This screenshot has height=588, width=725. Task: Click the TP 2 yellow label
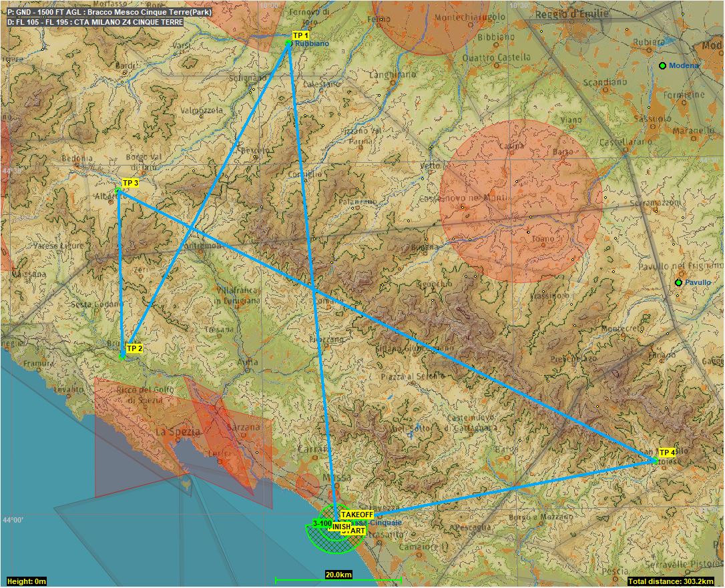[134, 348]
